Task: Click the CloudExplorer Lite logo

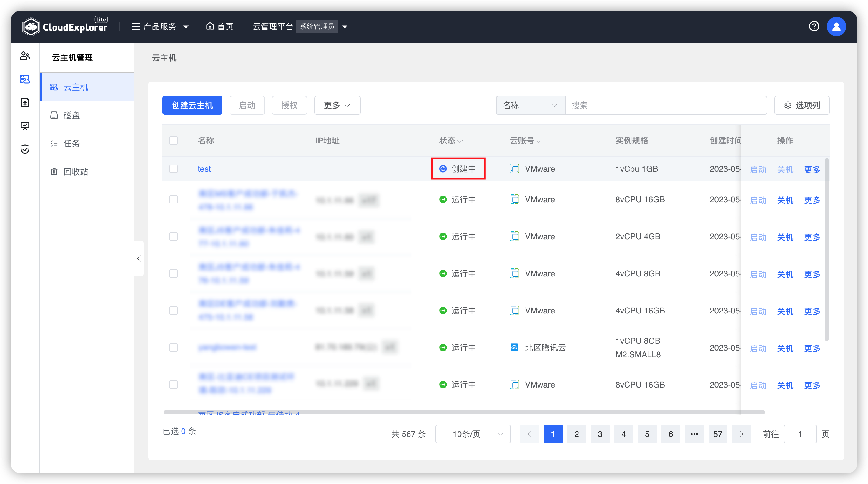Action: [x=65, y=26]
